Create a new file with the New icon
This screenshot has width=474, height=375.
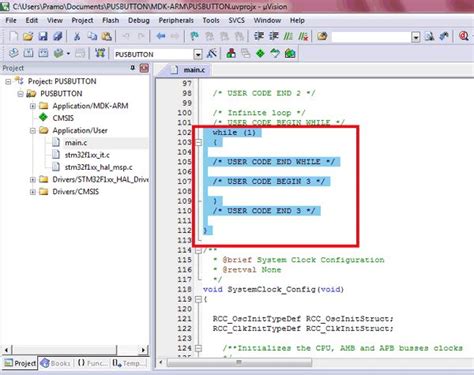point(13,36)
